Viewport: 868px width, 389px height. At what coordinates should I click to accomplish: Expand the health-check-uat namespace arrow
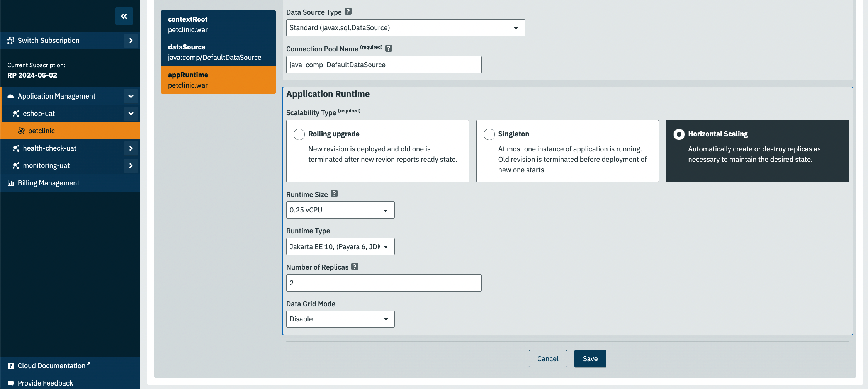coord(131,148)
